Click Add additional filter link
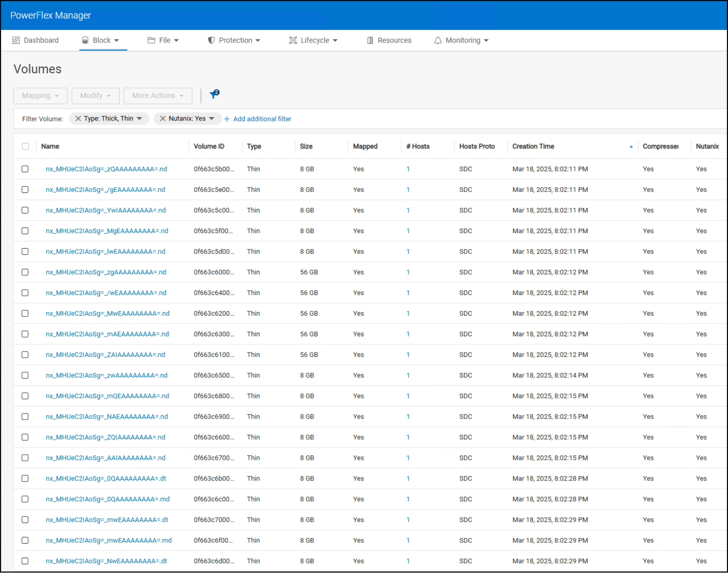This screenshot has height=573, width=728. 262,119
